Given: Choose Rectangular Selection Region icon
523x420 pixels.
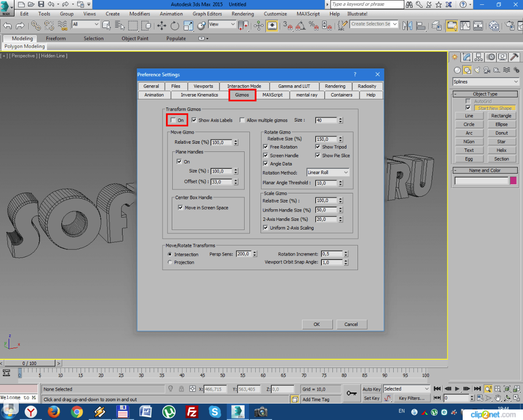Looking at the screenshot, I should [x=133, y=26].
